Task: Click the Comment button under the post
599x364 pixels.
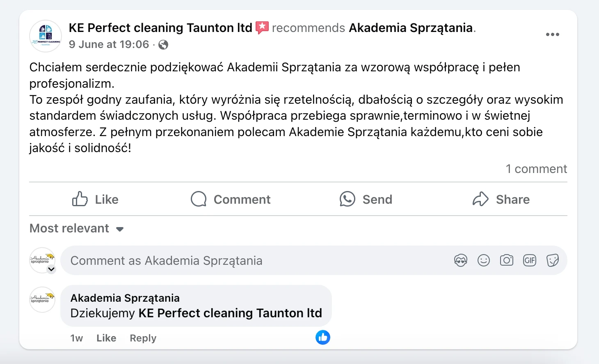Action: click(x=231, y=199)
